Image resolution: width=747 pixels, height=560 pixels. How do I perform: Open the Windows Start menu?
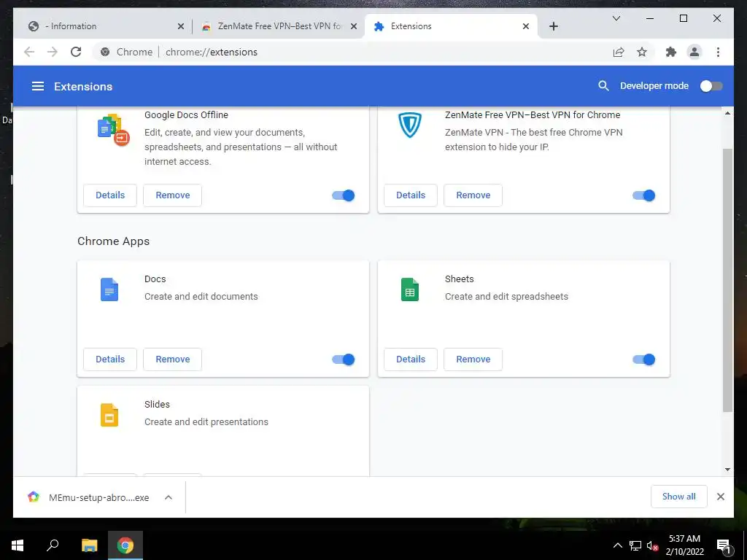(x=18, y=545)
